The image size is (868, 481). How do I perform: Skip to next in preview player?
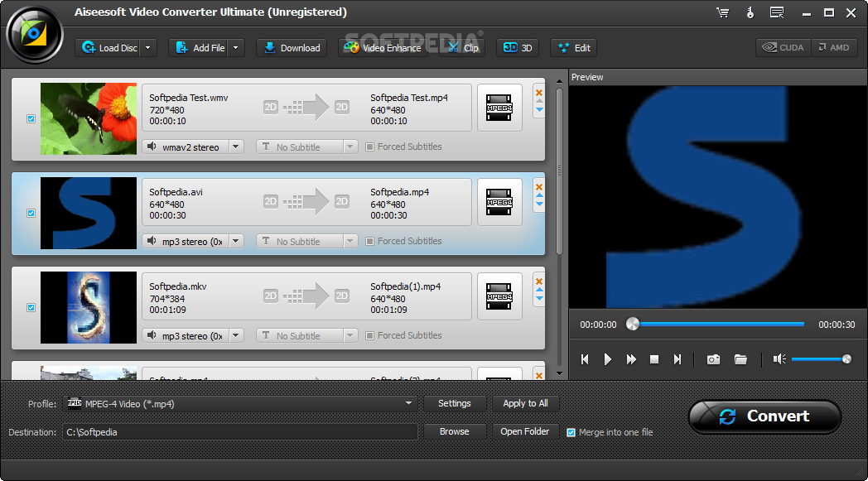coord(677,360)
